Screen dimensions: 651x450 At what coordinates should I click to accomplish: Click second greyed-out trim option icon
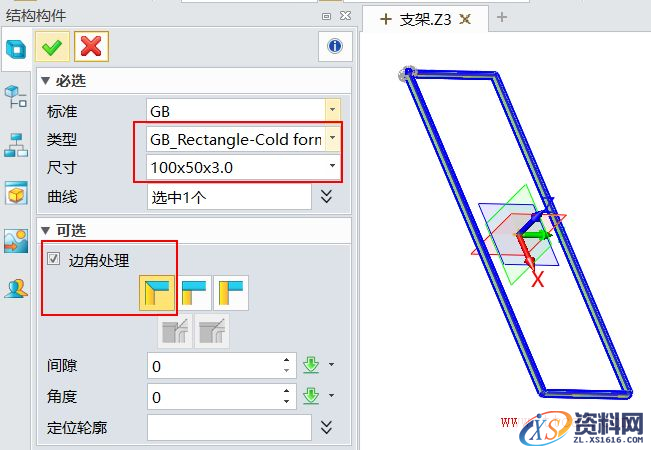pyautogui.click(x=212, y=331)
